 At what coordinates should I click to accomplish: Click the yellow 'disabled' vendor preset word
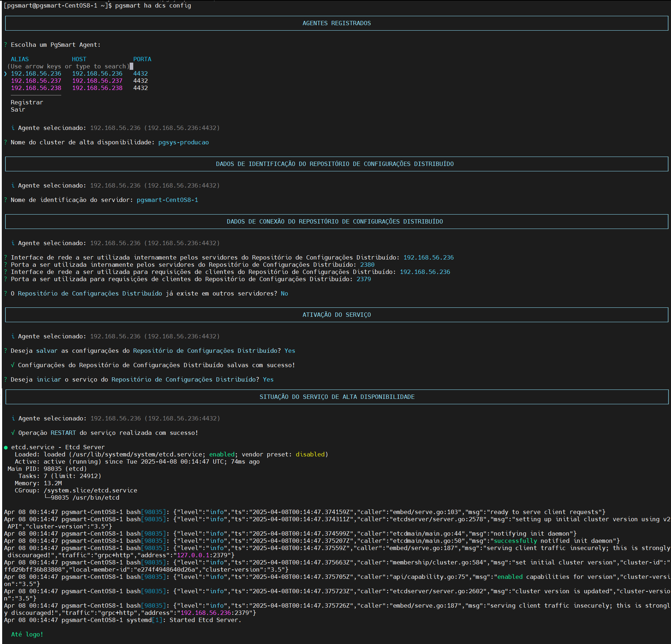point(310,454)
